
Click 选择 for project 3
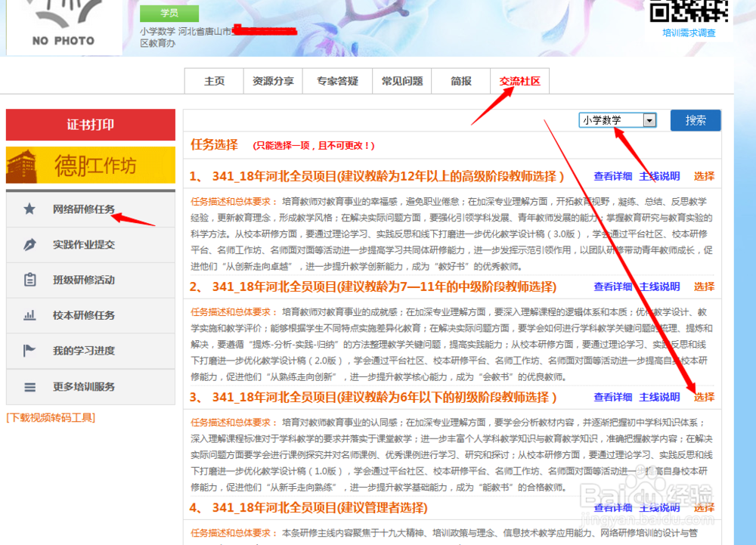(x=703, y=395)
